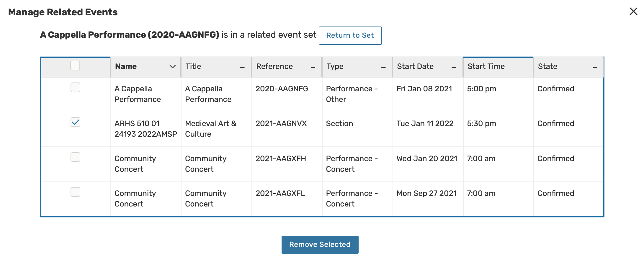Click the Name column sort chevron
644x261 pixels.
click(173, 67)
